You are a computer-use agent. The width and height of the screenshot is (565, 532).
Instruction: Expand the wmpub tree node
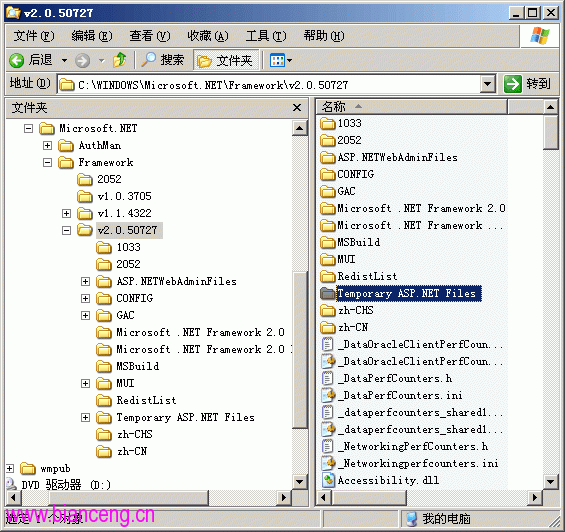pyautogui.click(x=10, y=469)
